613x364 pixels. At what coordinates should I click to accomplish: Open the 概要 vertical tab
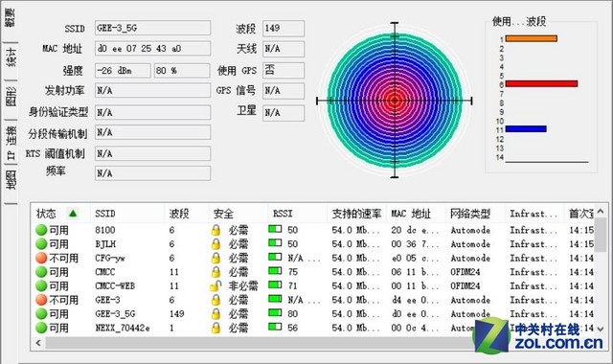pos(10,17)
